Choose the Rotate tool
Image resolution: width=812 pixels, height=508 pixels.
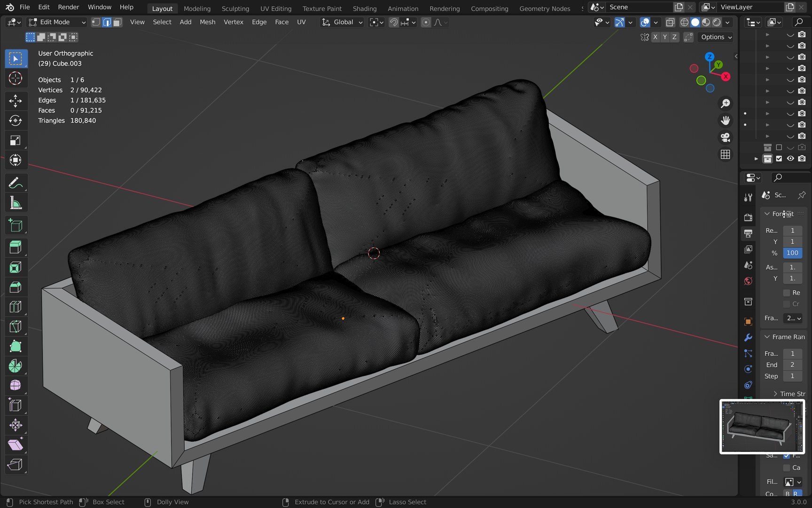[x=16, y=120]
